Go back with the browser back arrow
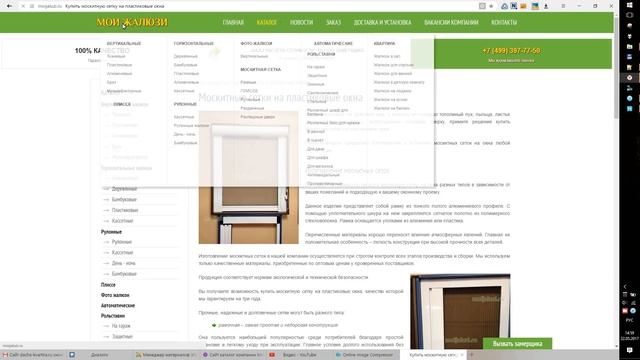This screenshot has width=640, height=360. point(9,6)
